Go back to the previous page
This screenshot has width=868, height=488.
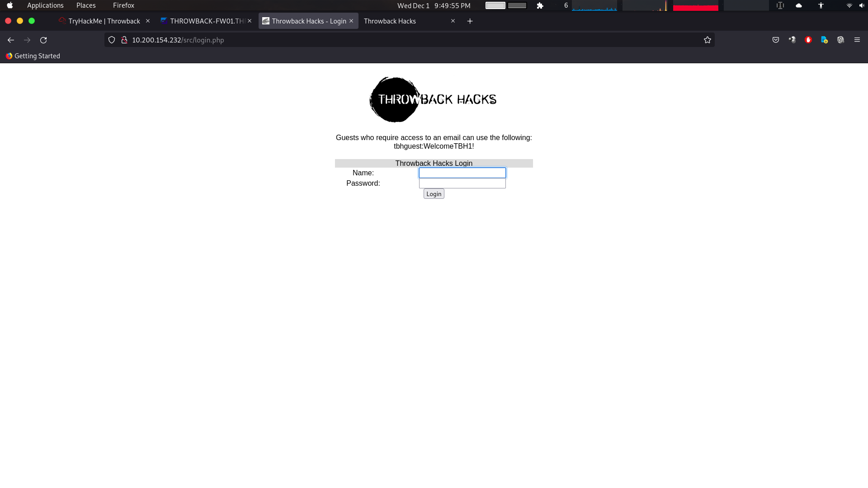point(11,40)
